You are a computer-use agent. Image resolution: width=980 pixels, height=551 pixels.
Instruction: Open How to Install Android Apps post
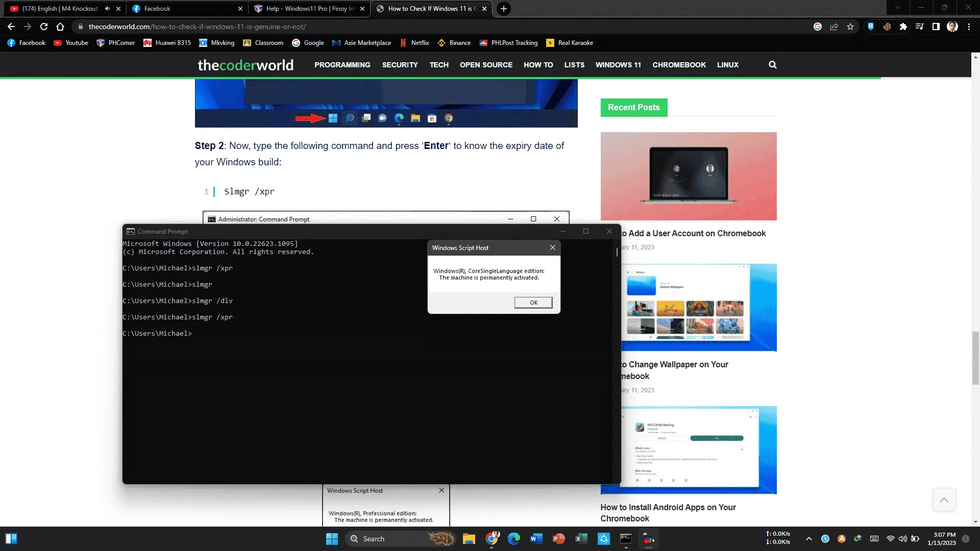pos(668,513)
